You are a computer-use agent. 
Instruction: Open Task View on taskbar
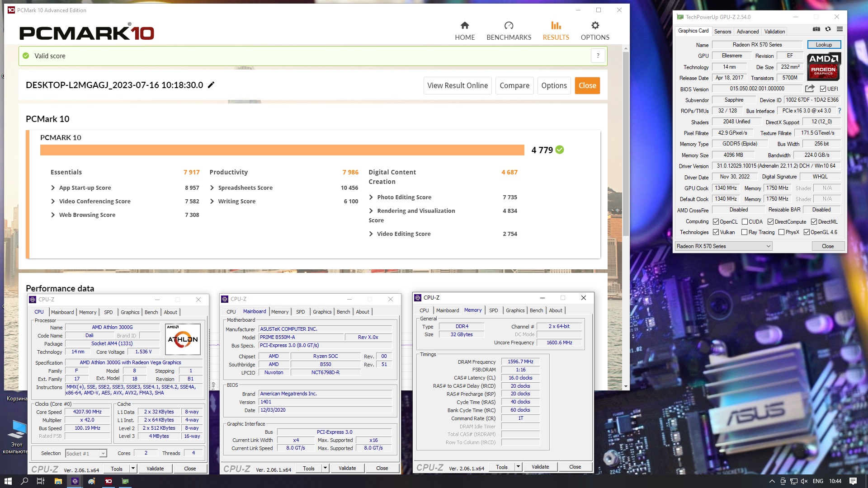pyautogui.click(x=41, y=481)
